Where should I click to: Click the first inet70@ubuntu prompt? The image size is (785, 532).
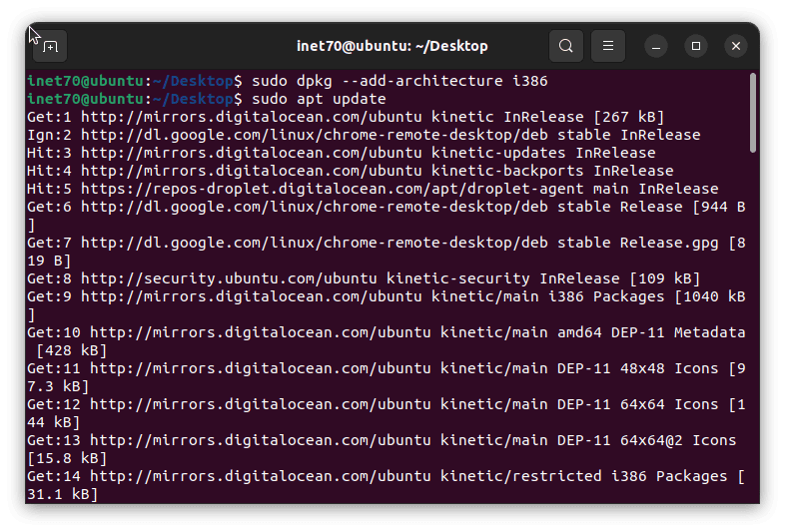[135, 81]
